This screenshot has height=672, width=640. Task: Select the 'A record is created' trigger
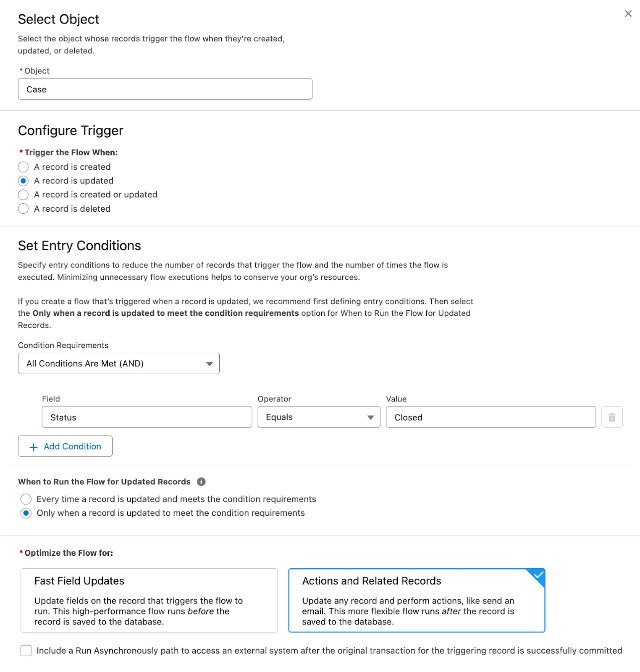(23, 167)
